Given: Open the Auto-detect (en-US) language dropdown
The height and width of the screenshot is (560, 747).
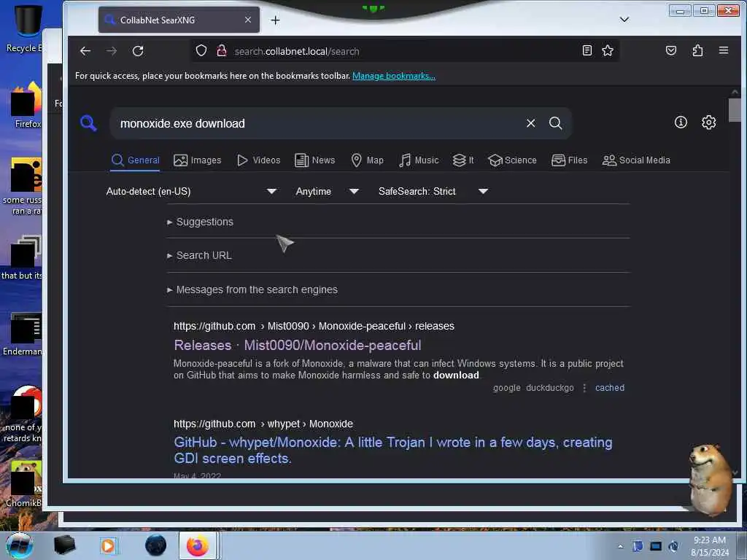Looking at the screenshot, I should coord(192,192).
